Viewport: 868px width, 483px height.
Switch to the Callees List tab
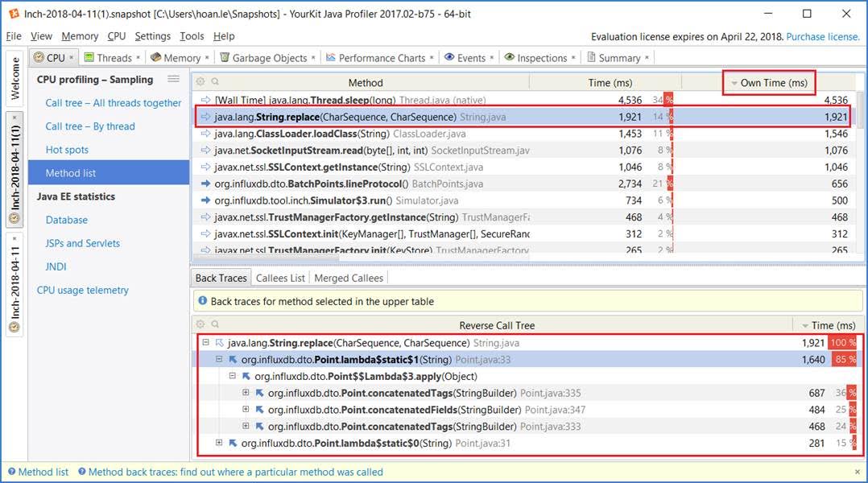(x=280, y=278)
